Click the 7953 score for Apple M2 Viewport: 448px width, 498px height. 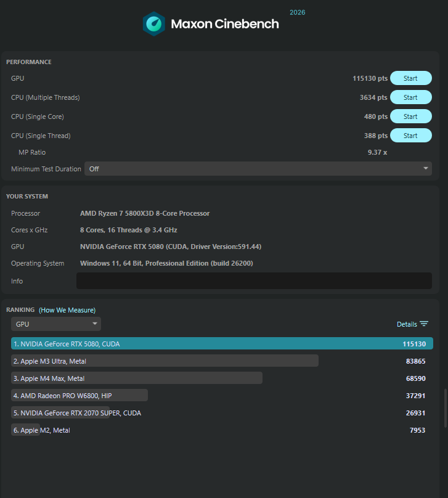tap(418, 430)
